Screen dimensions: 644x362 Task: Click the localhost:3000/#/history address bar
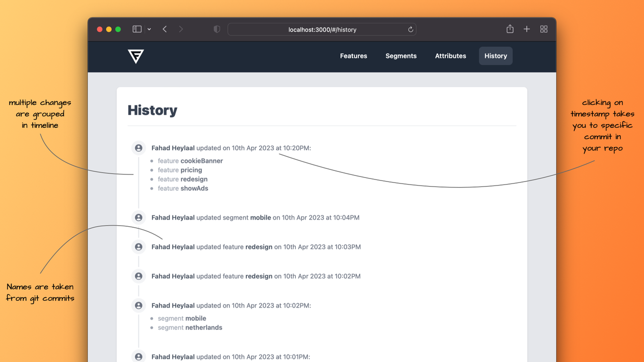click(x=322, y=30)
